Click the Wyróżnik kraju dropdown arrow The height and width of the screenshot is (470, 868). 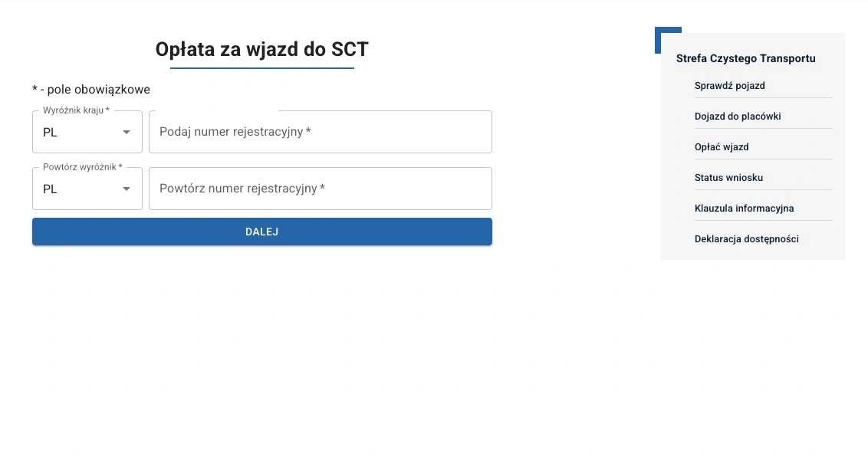[127, 133]
